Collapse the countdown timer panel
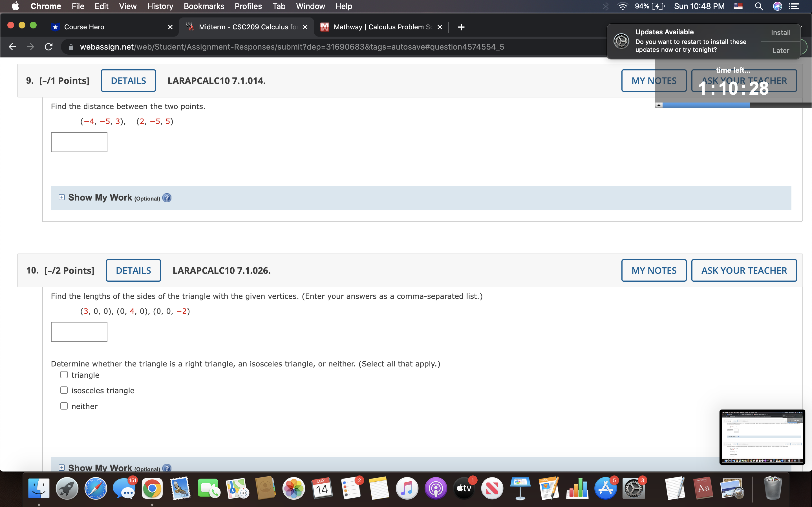 [659, 104]
